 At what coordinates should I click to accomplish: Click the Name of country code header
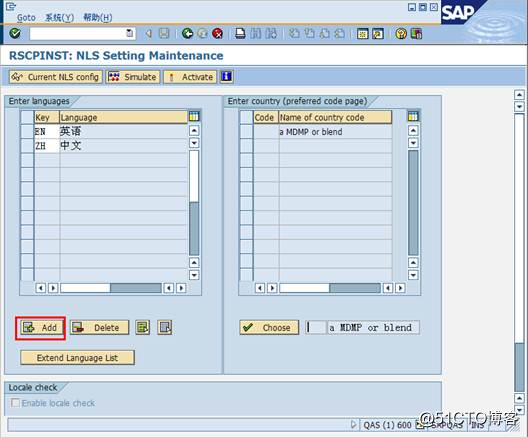click(x=335, y=117)
